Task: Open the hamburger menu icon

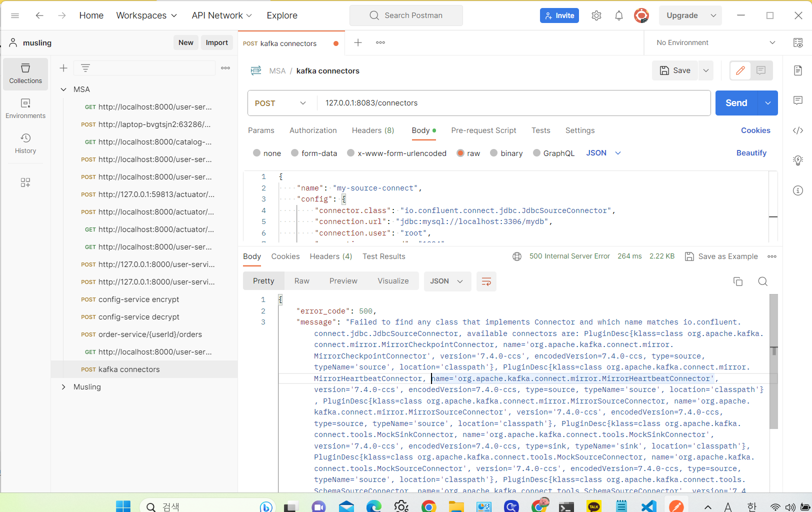Action: [15, 15]
